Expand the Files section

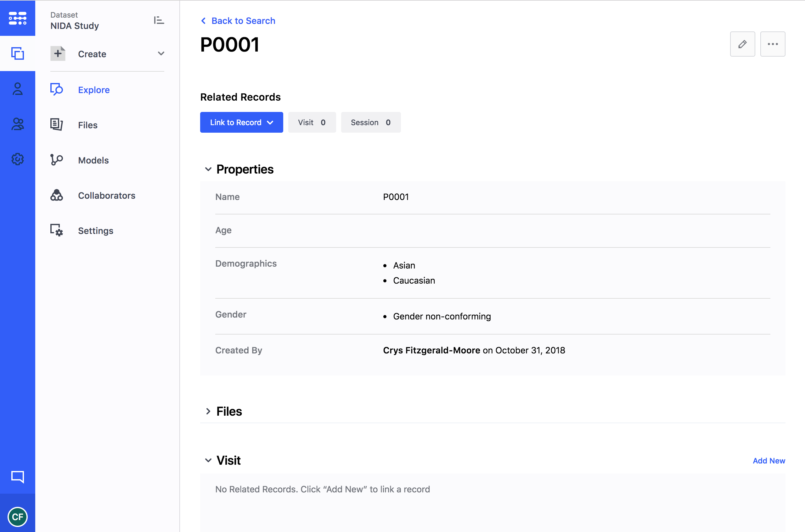208,411
